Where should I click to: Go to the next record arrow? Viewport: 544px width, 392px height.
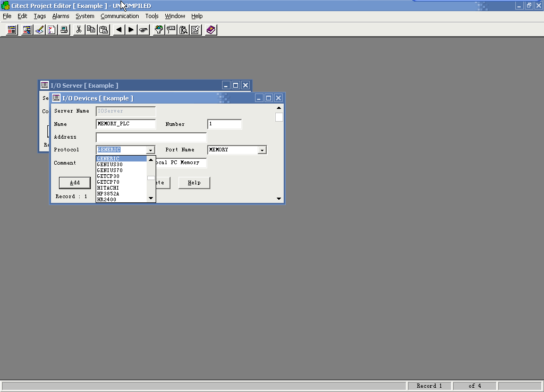tap(131, 30)
